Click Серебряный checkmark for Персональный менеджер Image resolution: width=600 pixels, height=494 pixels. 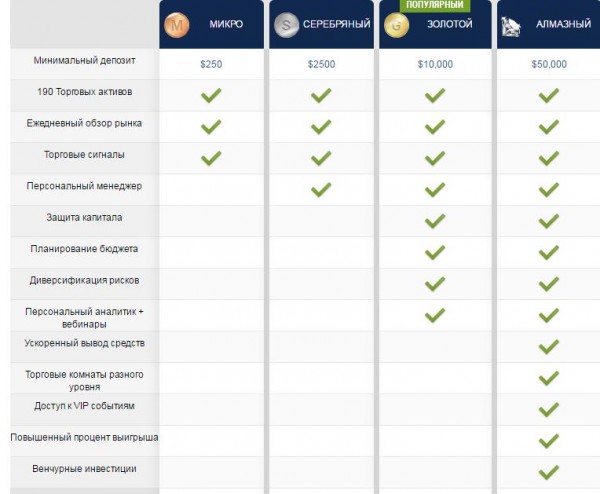pyautogui.click(x=321, y=189)
